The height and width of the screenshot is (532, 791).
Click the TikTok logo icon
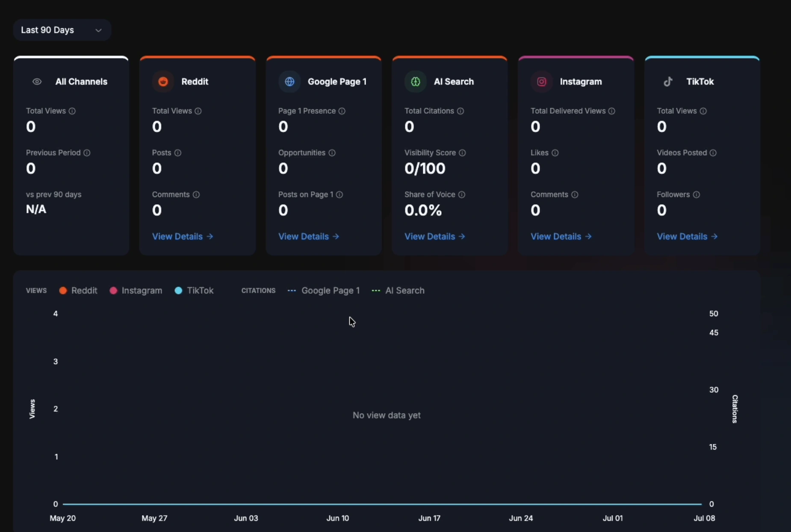668,82
